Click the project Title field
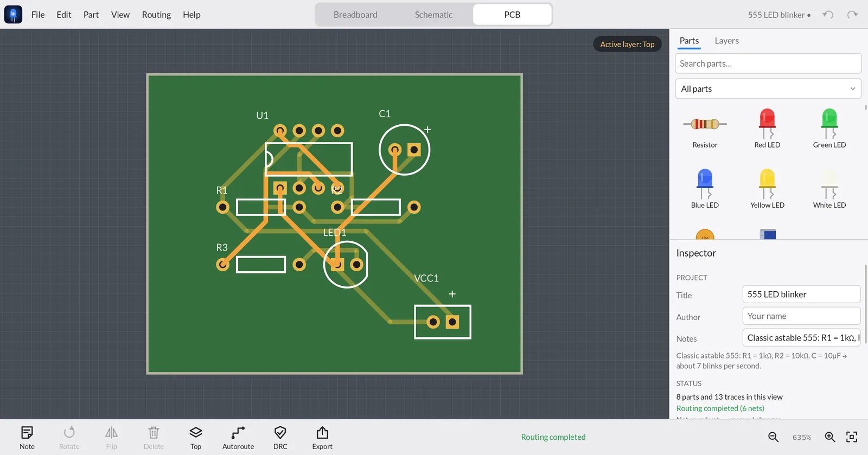This screenshot has width=868, height=455. pyautogui.click(x=801, y=294)
